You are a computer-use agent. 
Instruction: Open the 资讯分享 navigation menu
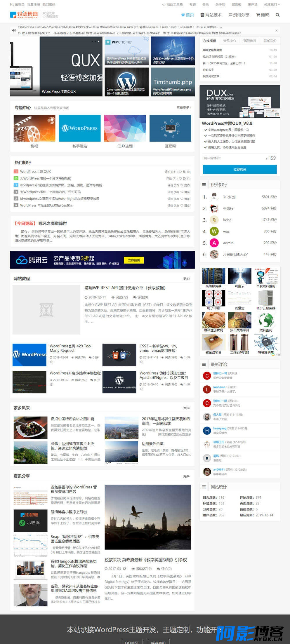tap(239, 15)
